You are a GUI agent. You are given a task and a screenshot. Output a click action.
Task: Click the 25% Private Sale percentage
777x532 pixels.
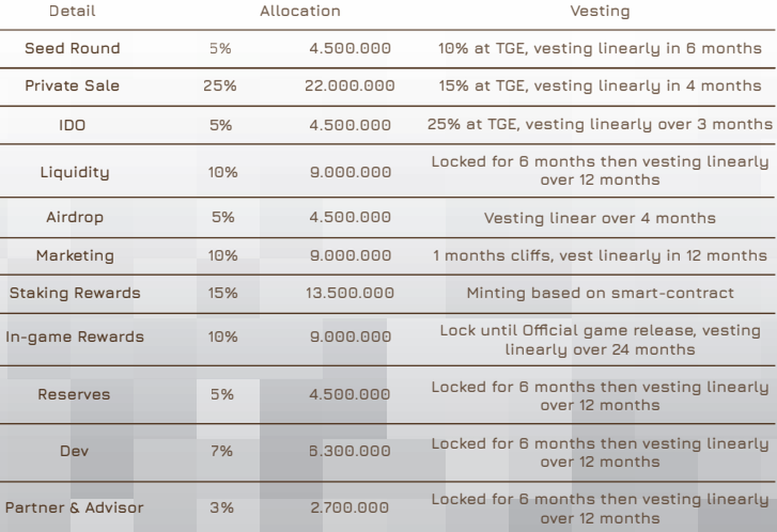click(x=220, y=86)
